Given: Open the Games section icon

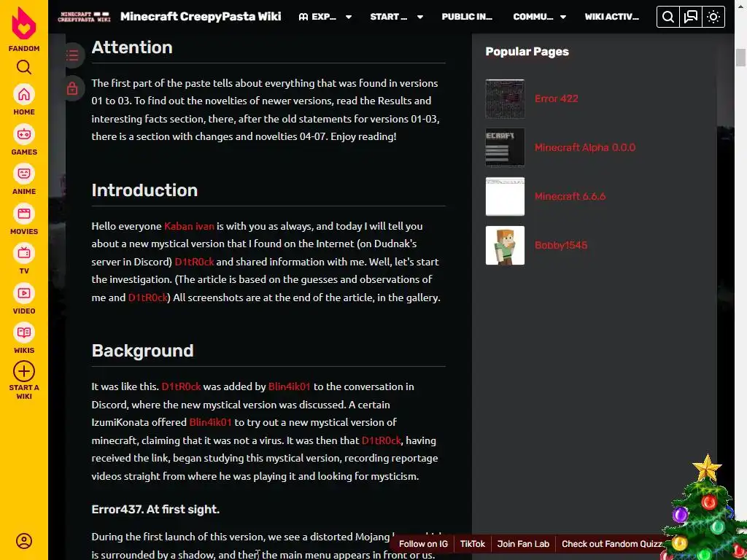Looking at the screenshot, I should point(24,135).
